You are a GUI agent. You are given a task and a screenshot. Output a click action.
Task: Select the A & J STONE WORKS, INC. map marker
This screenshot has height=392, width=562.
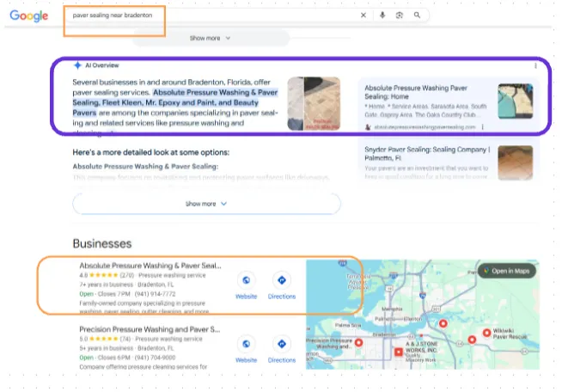pyautogui.click(x=398, y=352)
